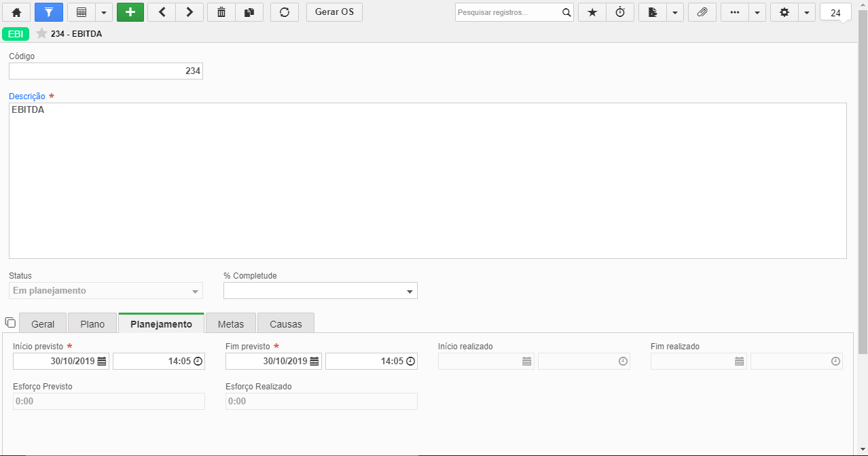This screenshot has width=868, height=456.
Task: Click the Código field containing 234
Action: tap(106, 71)
